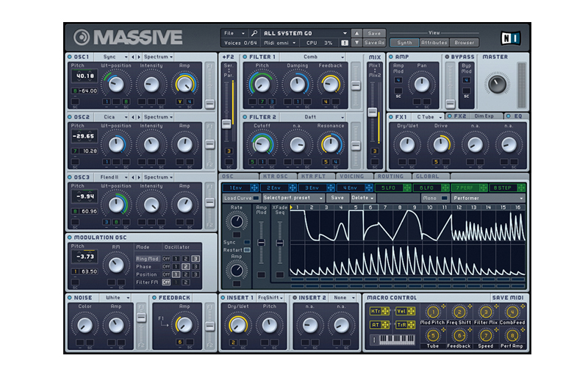Open Insert 1 FrqShift dropdown

tap(270, 298)
